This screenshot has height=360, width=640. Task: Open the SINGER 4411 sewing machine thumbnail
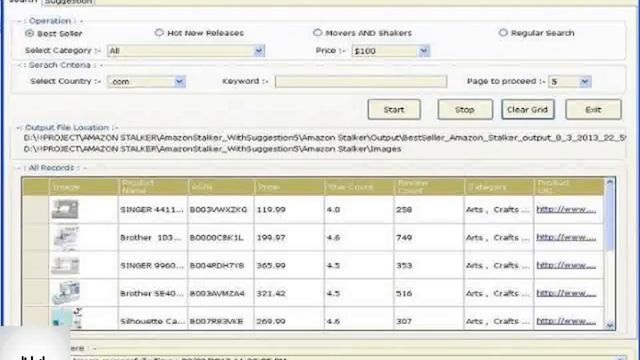(x=65, y=209)
